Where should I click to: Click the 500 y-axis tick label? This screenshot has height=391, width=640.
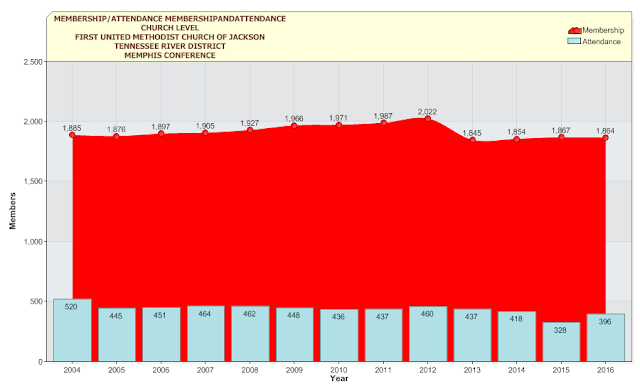click(36, 301)
